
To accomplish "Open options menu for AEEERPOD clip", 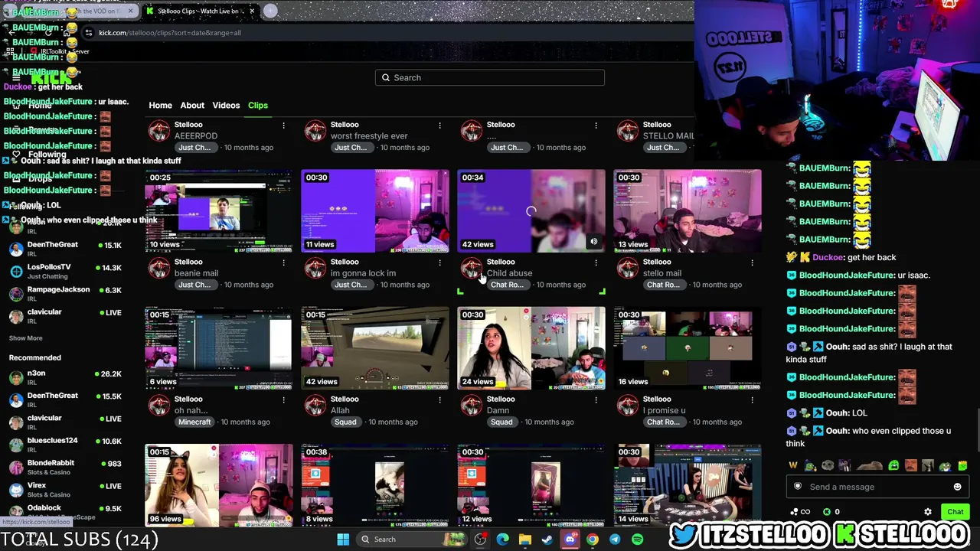I will [x=283, y=125].
